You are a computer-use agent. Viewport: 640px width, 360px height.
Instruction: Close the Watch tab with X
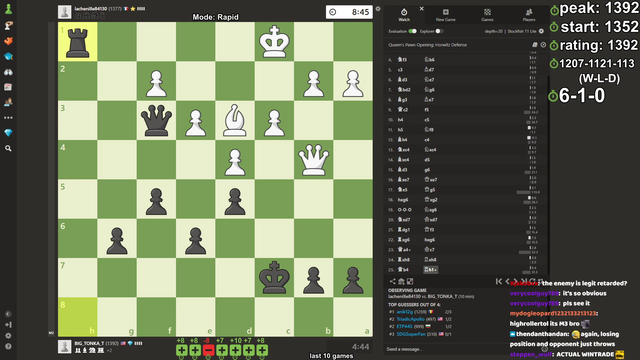click(x=422, y=8)
